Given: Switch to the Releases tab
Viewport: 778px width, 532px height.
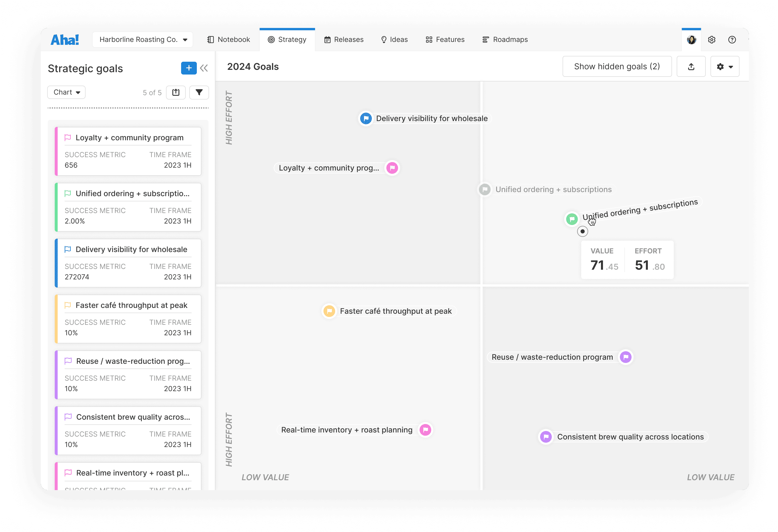Looking at the screenshot, I should [x=344, y=40].
